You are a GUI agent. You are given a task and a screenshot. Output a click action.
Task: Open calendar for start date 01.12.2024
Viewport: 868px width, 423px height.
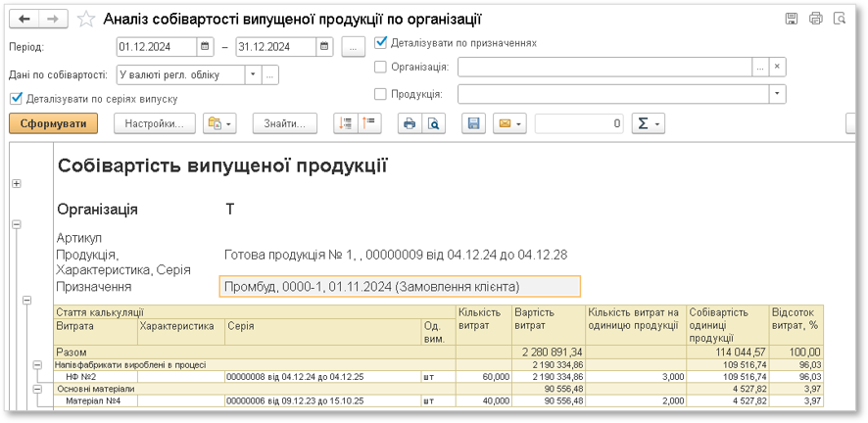pos(205,46)
